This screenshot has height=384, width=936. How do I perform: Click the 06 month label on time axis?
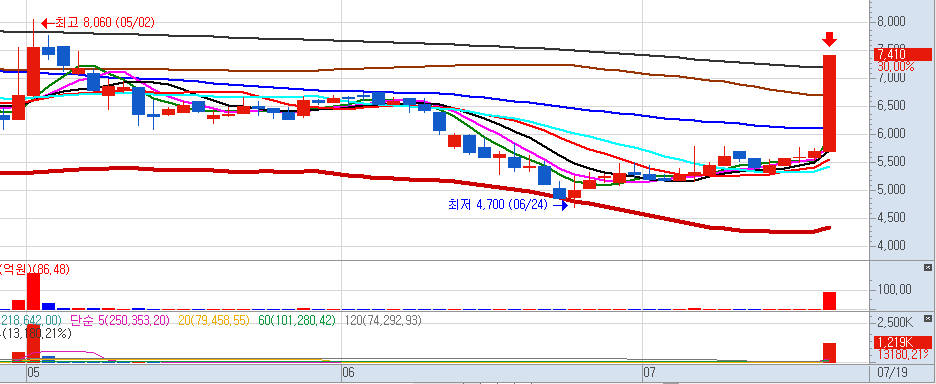coord(348,373)
